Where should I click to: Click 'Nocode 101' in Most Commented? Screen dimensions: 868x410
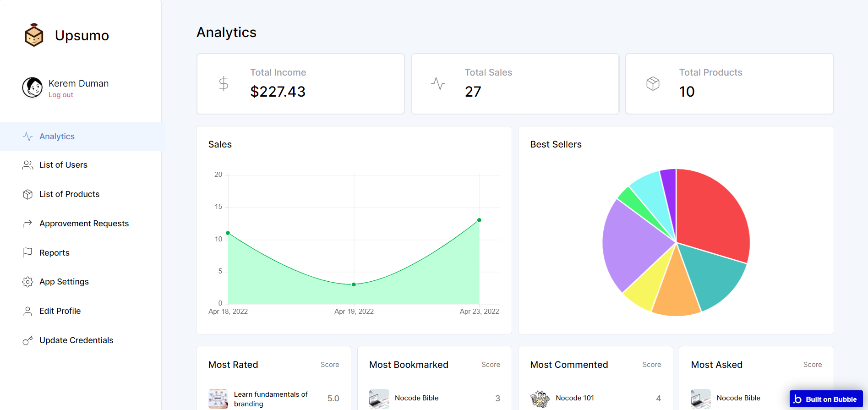[575, 398]
